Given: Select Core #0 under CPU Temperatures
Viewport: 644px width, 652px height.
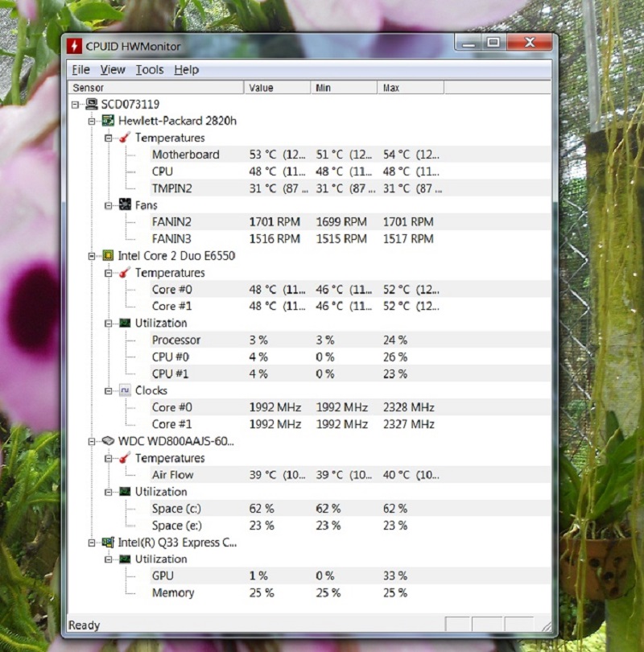Looking at the screenshot, I should click(350, 289).
